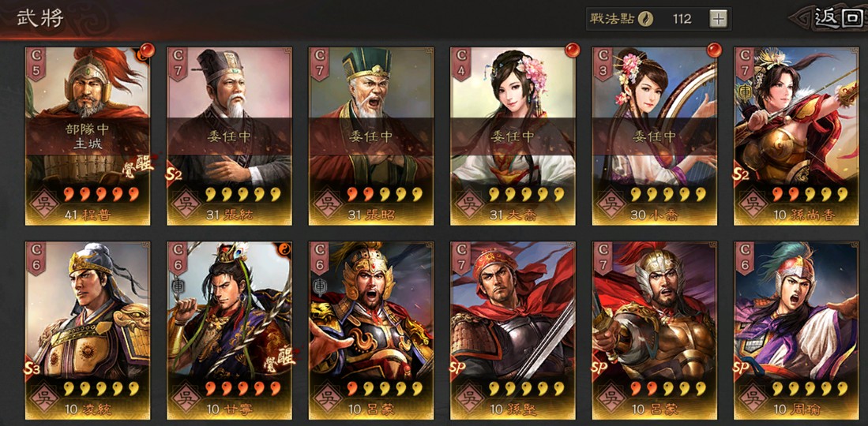Image resolution: width=868 pixels, height=426 pixels.
Task: Click red notification dot on 大喬 card
Action: pyautogui.click(x=573, y=50)
